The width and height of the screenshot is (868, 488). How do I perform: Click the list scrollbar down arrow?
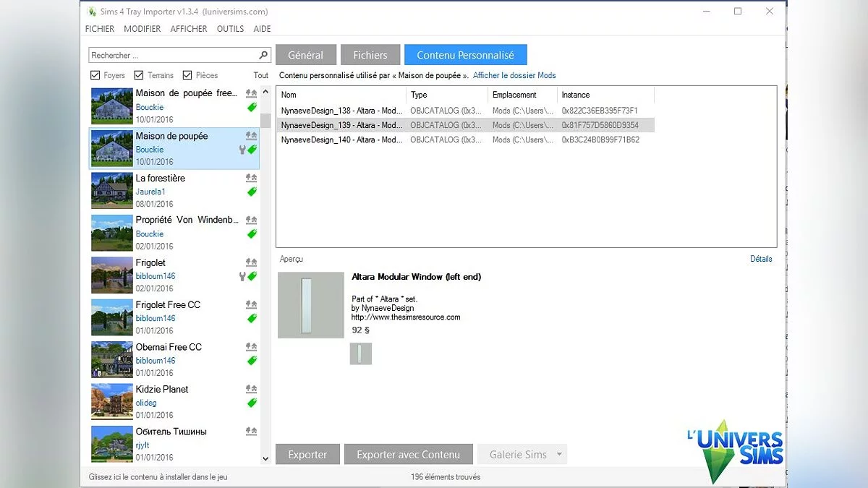pos(265,458)
